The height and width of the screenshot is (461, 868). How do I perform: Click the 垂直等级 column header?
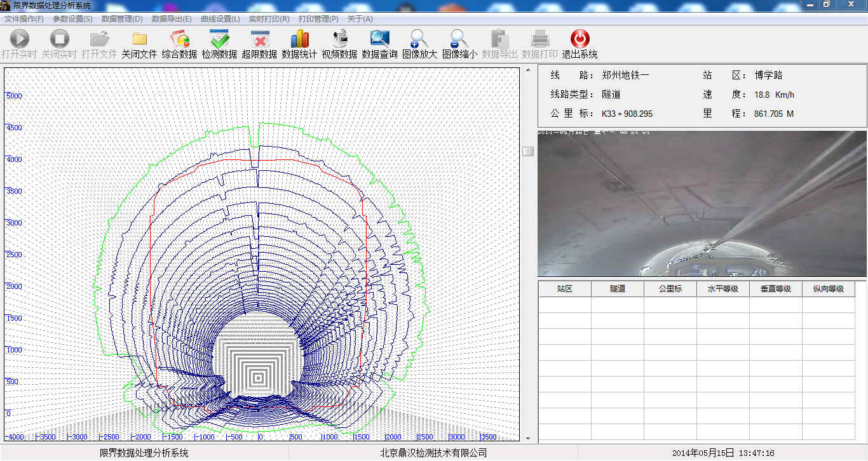[776, 289]
